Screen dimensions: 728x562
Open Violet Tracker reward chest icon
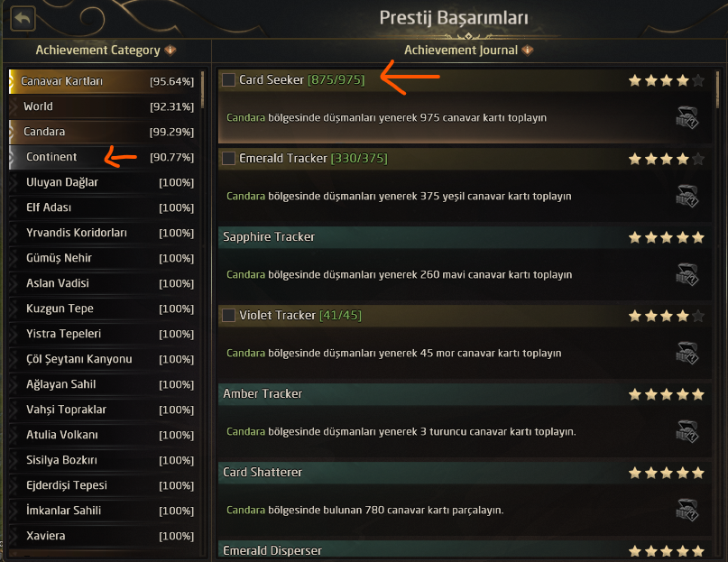coord(688,354)
